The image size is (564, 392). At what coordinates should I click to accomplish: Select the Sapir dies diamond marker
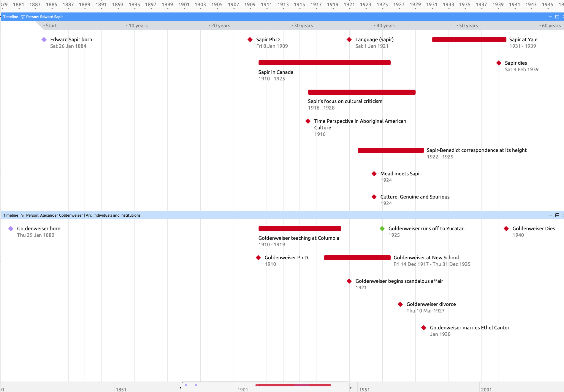click(x=499, y=63)
